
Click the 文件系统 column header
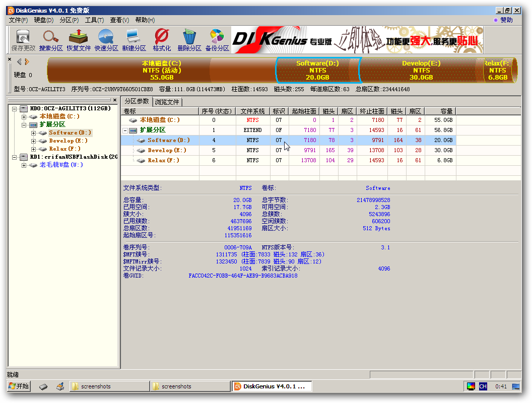point(253,111)
